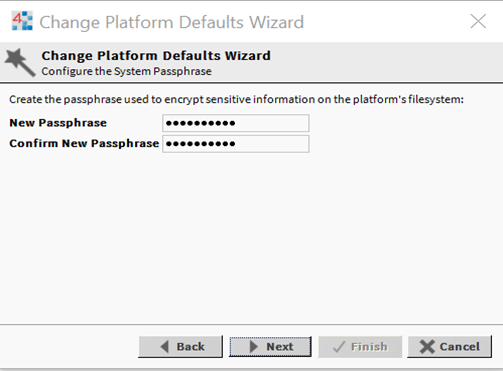Click the New Passphrase label
The image size is (503, 371).
click(58, 123)
